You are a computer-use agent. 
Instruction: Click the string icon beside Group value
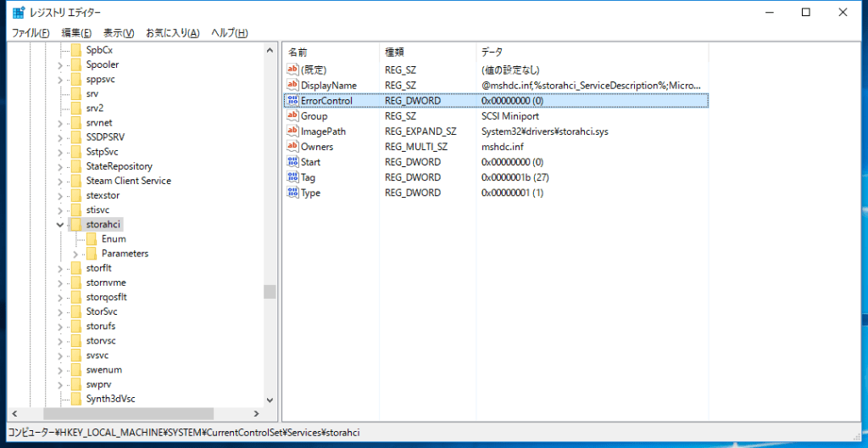click(x=292, y=116)
